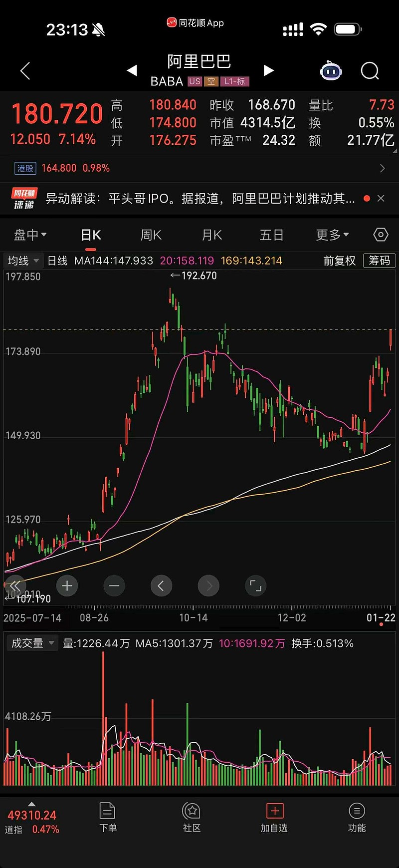The height and width of the screenshot is (868, 399).
Task: Tap 01-22 date on axis
Action: (x=381, y=618)
